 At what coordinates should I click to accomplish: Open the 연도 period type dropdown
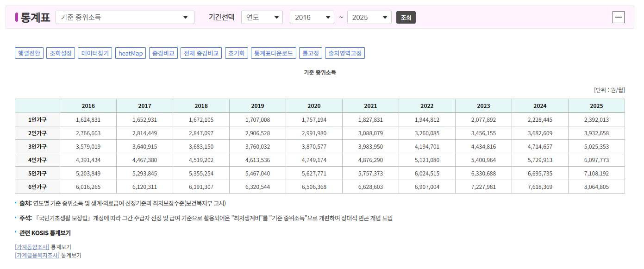coord(262,17)
